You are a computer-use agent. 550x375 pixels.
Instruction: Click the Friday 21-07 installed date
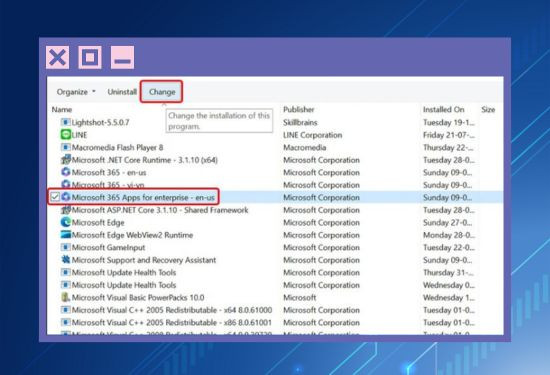pyautogui.click(x=449, y=135)
